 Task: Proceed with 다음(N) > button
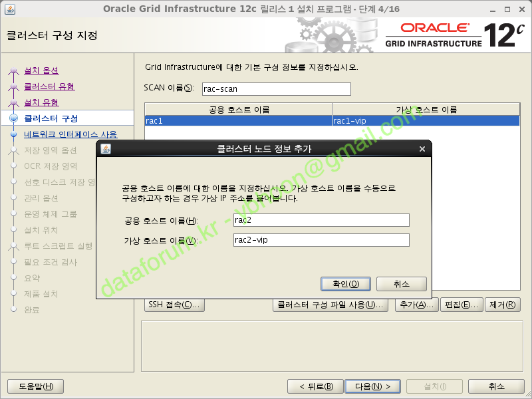click(x=372, y=386)
